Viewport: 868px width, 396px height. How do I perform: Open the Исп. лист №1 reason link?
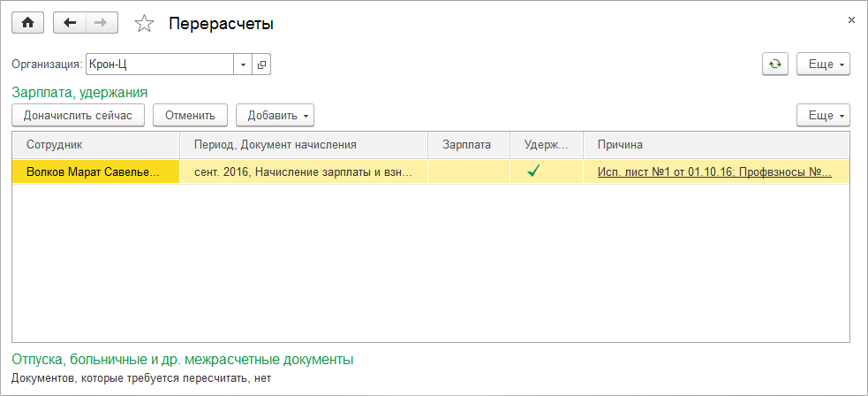[713, 172]
